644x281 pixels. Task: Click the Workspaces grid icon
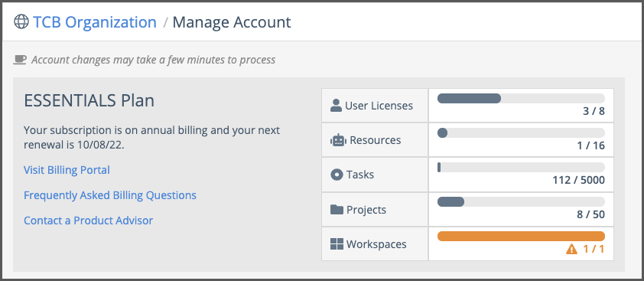(337, 244)
